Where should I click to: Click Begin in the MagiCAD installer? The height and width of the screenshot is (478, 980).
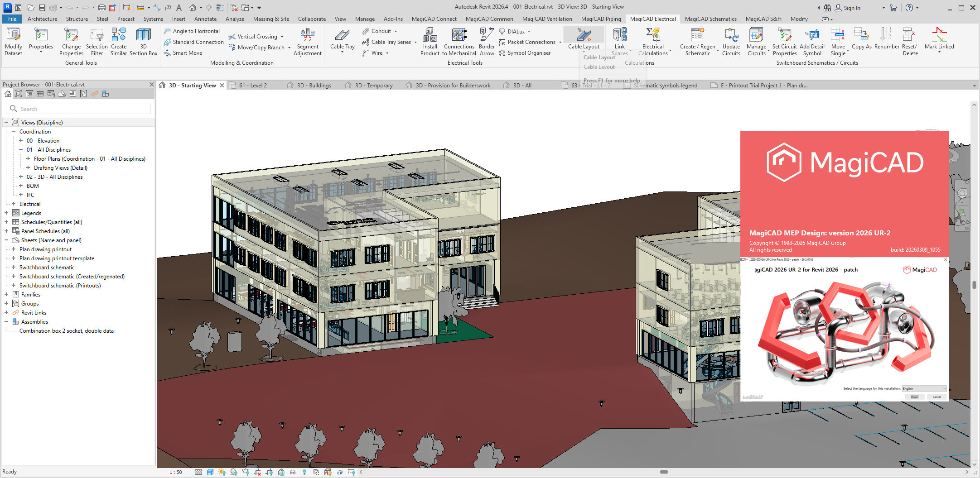coord(915,397)
